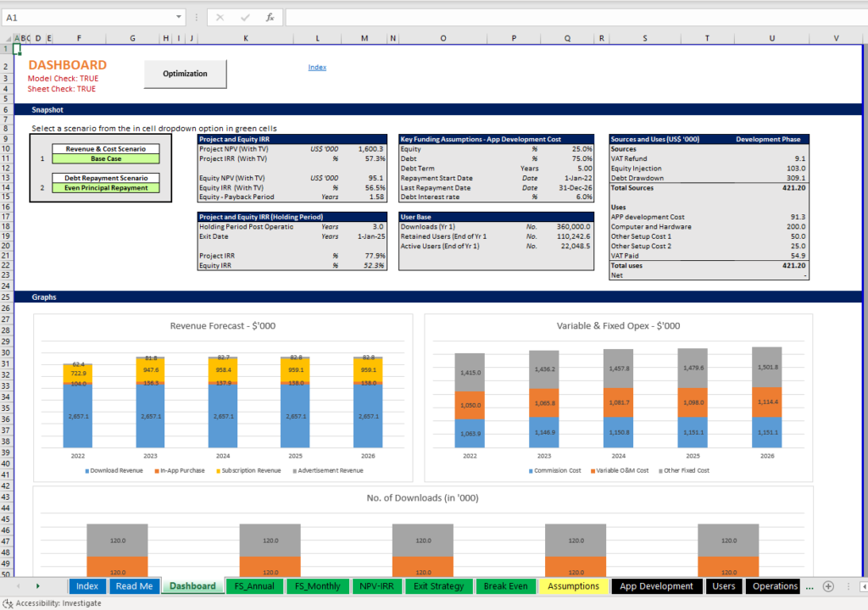Select Download Revenue legend color swatch
868x610 pixels.
click(x=86, y=470)
